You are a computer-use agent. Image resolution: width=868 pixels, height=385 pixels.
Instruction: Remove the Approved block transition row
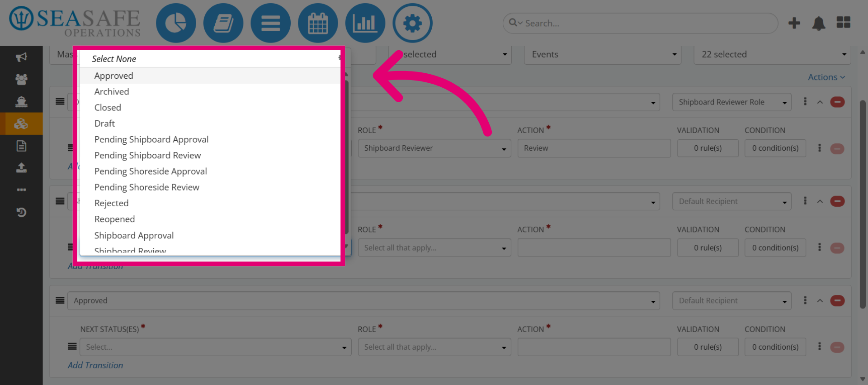[x=837, y=347]
